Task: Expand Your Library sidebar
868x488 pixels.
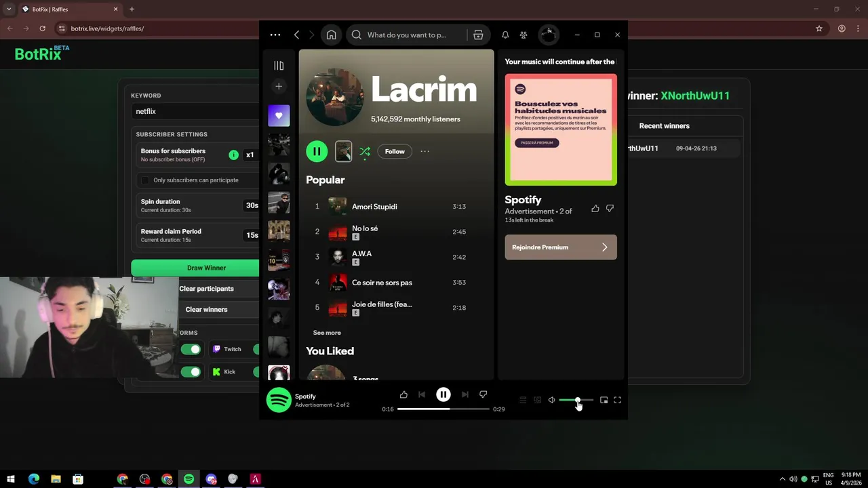Action: tap(279, 66)
